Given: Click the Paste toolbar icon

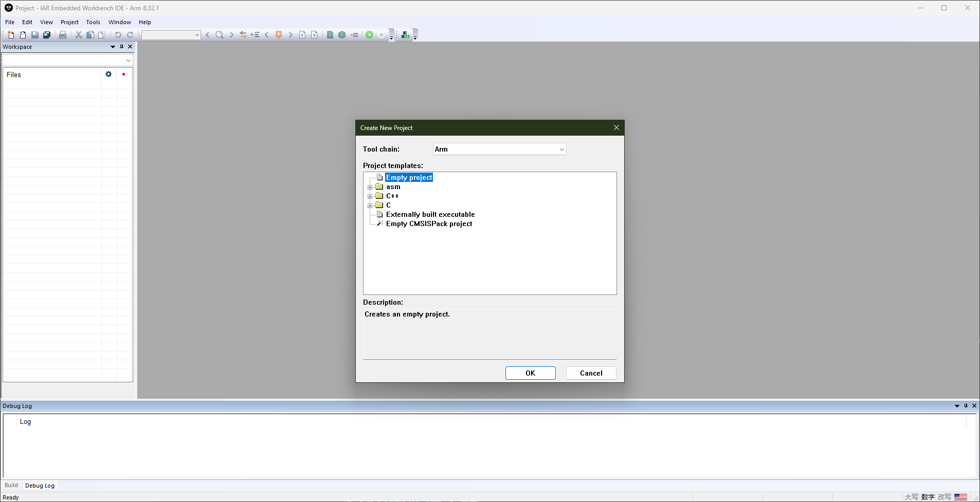Looking at the screenshot, I should (x=102, y=35).
